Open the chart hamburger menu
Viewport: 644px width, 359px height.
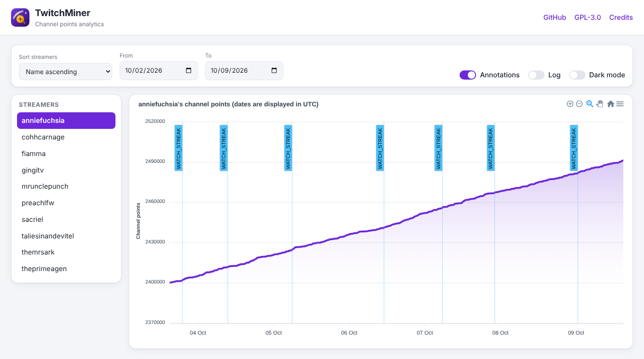(x=620, y=104)
